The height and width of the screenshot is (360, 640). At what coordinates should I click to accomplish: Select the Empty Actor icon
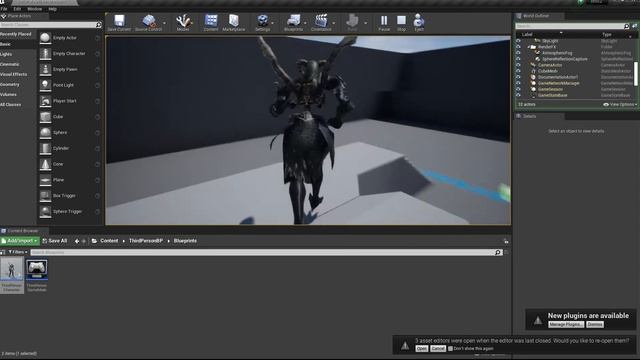tap(45, 38)
